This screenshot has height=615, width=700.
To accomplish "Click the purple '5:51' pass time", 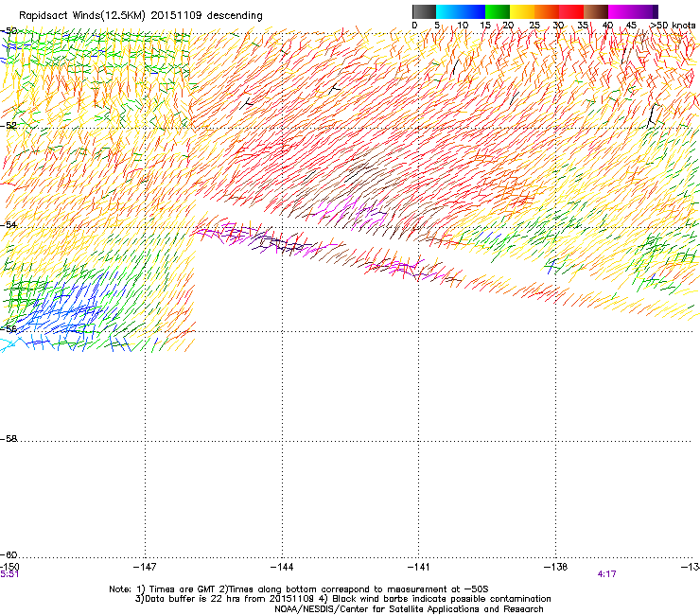I will [x=9, y=574].
